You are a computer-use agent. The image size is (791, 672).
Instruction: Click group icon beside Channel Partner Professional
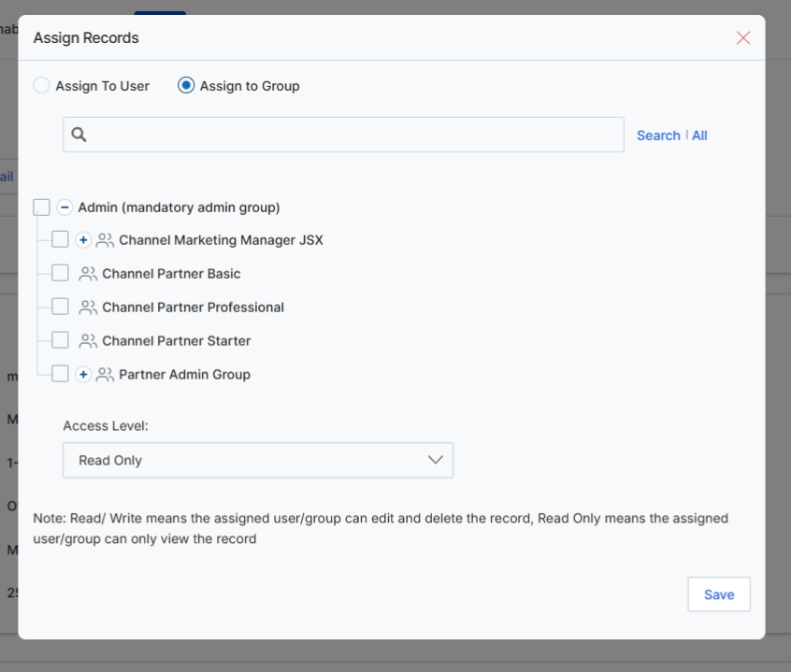[88, 307]
